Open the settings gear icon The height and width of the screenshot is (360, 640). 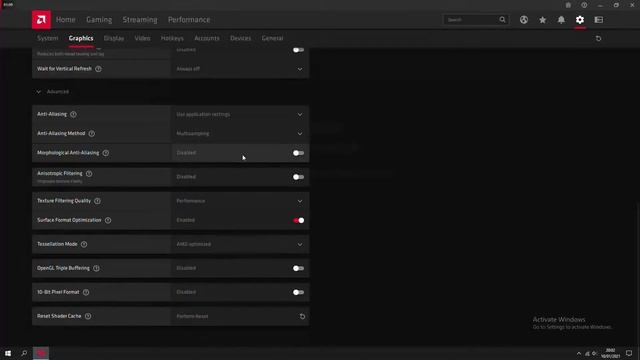[580, 20]
